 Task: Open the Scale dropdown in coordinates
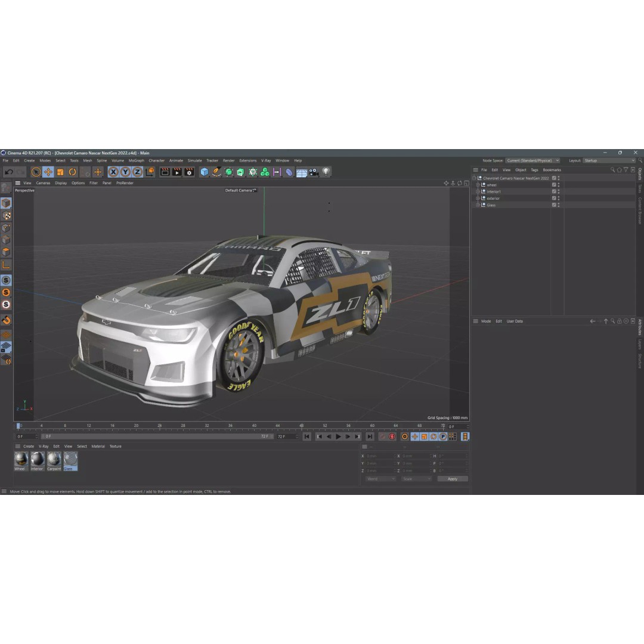416,479
